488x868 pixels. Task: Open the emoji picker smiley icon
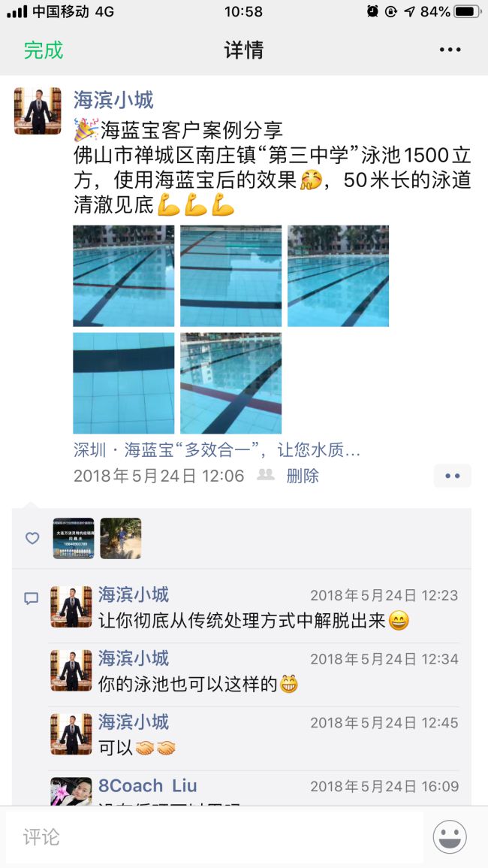(x=449, y=836)
